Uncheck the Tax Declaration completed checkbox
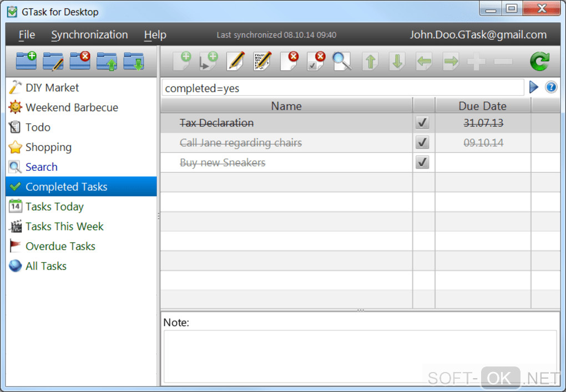This screenshot has width=566, height=392. [x=422, y=123]
